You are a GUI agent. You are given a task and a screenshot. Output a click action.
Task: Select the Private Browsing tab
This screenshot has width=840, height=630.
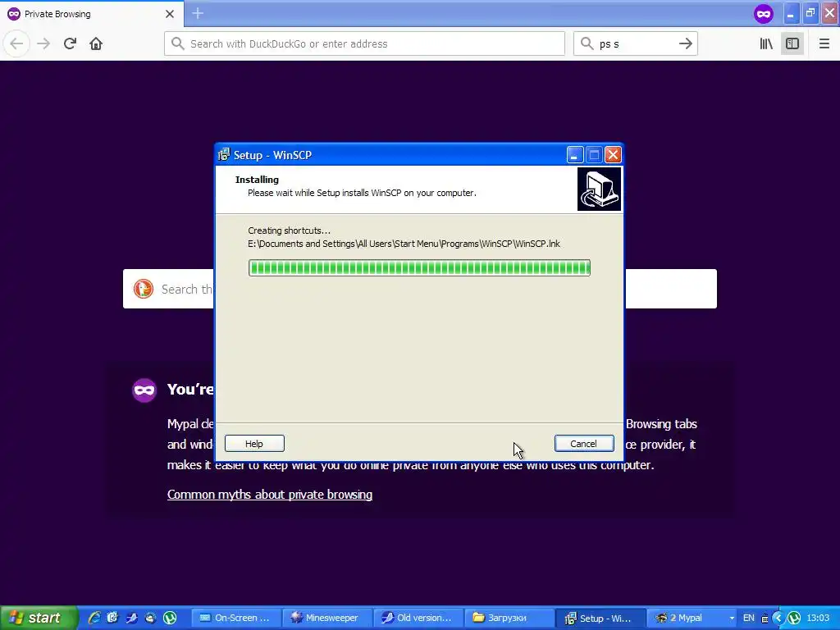pyautogui.click(x=91, y=14)
